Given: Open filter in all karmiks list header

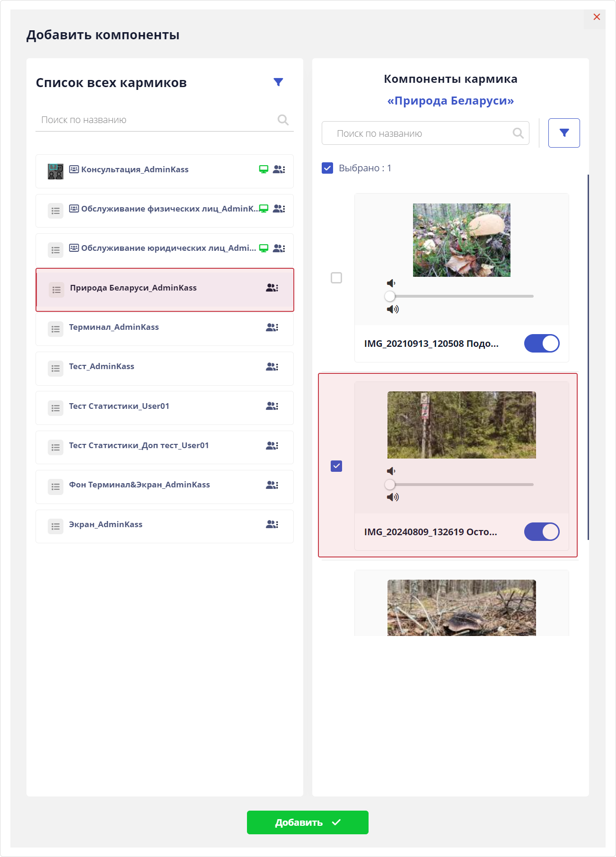Looking at the screenshot, I should click(278, 82).
